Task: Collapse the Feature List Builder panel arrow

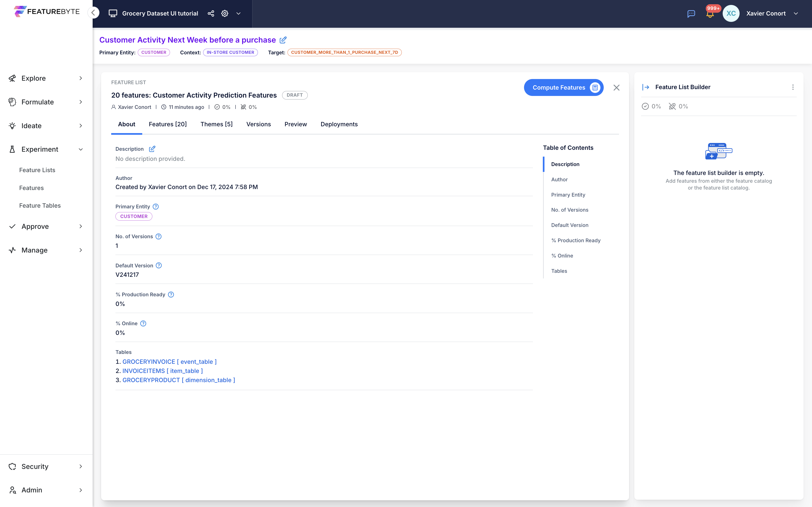Action: 646,87
